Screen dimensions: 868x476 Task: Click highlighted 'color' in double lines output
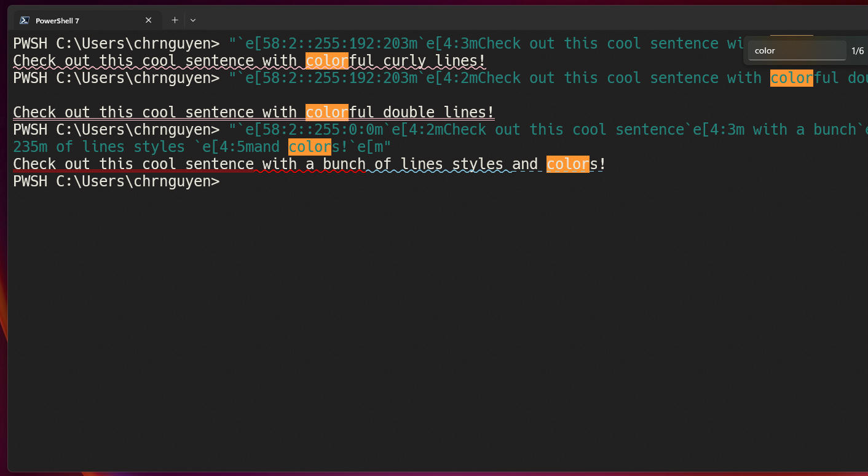(327, 113)
